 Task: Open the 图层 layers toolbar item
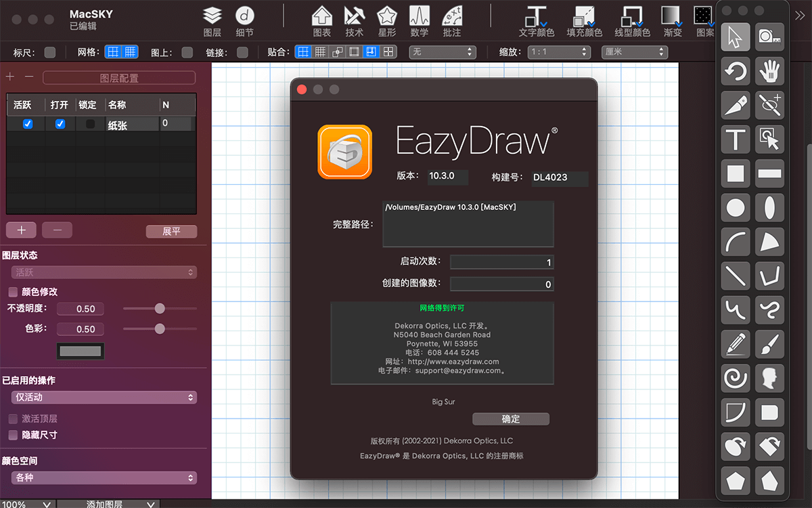pyautogui.click(x=212, y=22)
